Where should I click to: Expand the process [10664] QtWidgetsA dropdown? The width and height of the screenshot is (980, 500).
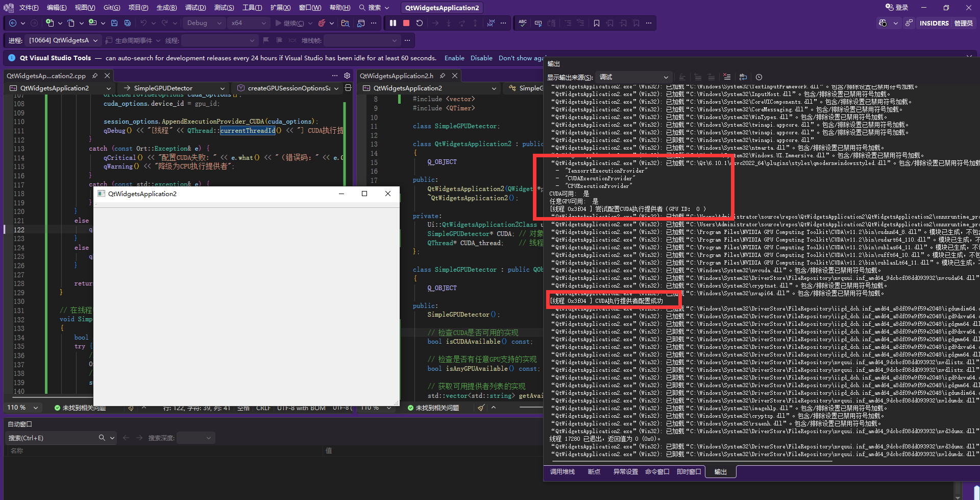coord(63,40)
